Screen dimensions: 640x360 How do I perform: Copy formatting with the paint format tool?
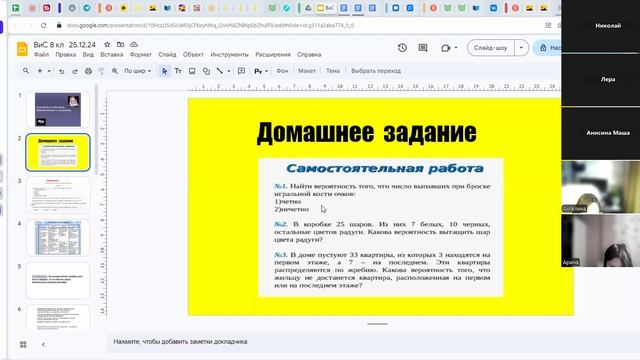[102, 71]
